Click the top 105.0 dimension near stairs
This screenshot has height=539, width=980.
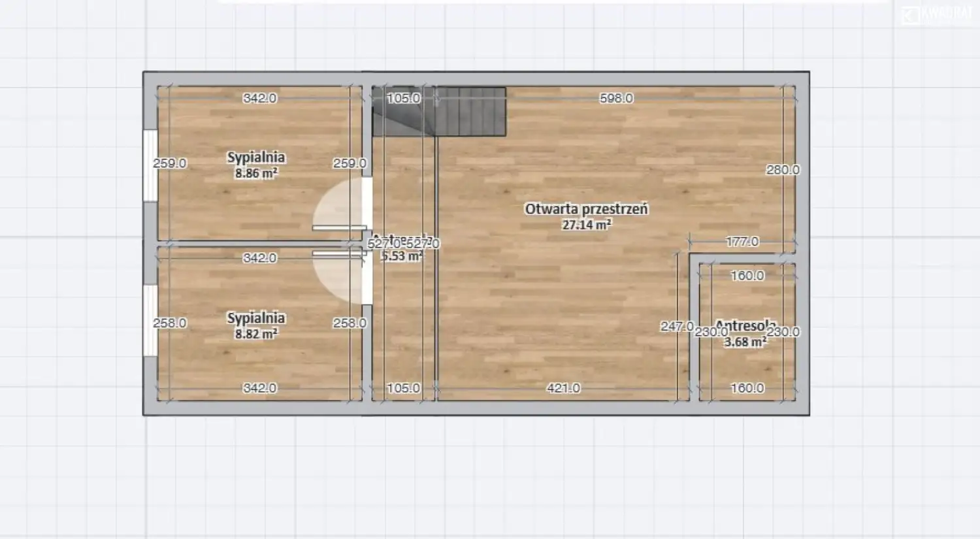click(403, 98)
